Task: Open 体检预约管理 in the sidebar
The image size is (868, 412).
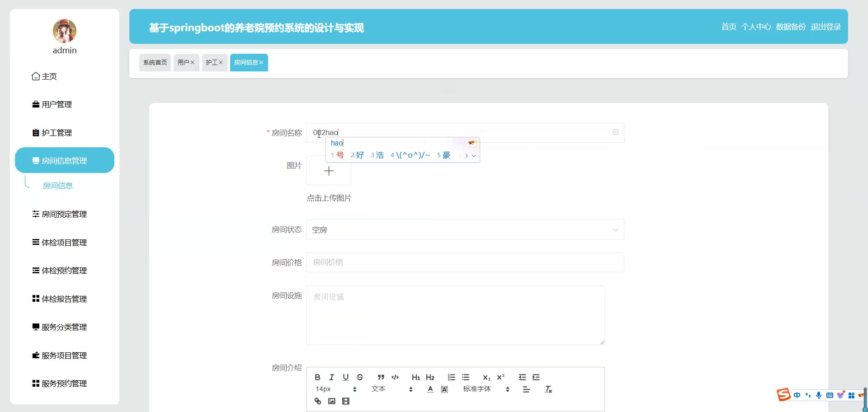Action: pyautogui.click(x=65, y=271)
